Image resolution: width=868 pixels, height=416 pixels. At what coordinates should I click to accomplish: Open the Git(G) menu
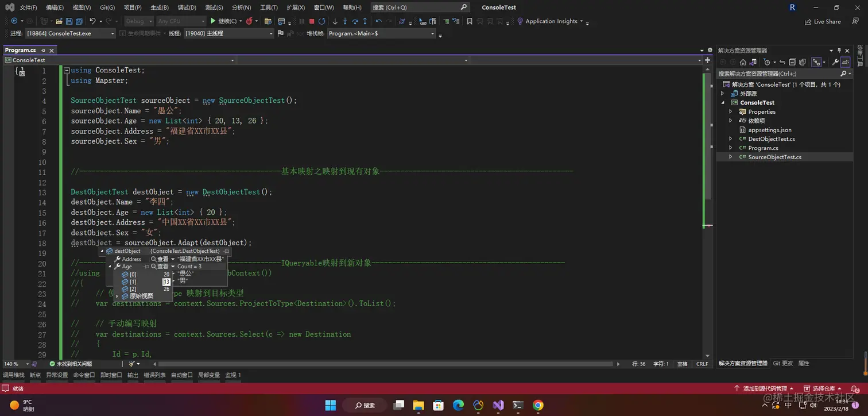(x=107, y=7)
